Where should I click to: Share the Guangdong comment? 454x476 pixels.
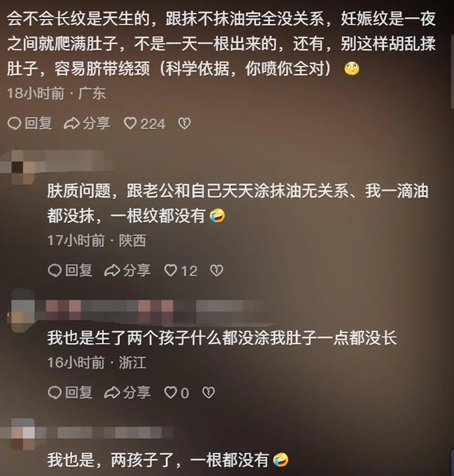point(87,124)
